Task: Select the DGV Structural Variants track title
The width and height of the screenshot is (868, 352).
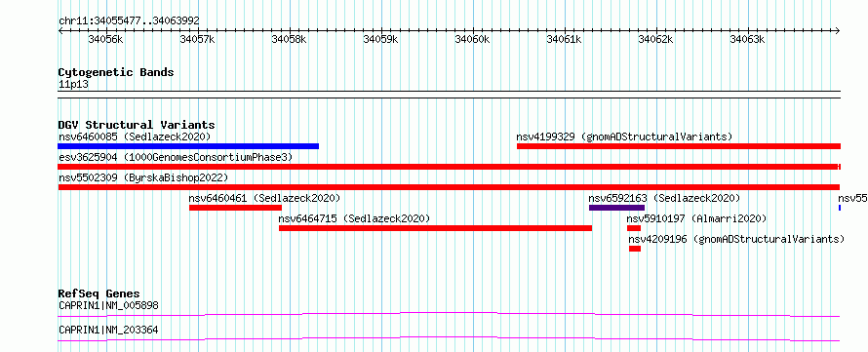Action: 137,125
